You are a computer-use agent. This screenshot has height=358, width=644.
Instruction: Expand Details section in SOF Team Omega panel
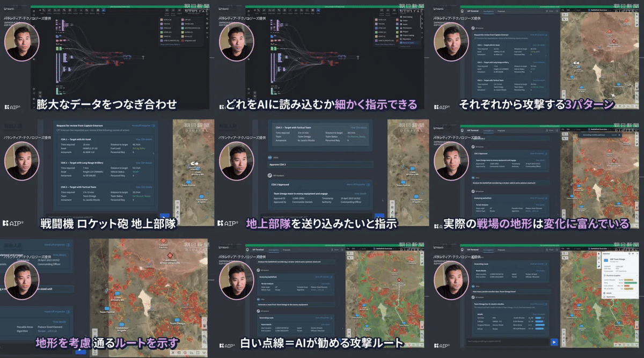(x=619, y=293)
